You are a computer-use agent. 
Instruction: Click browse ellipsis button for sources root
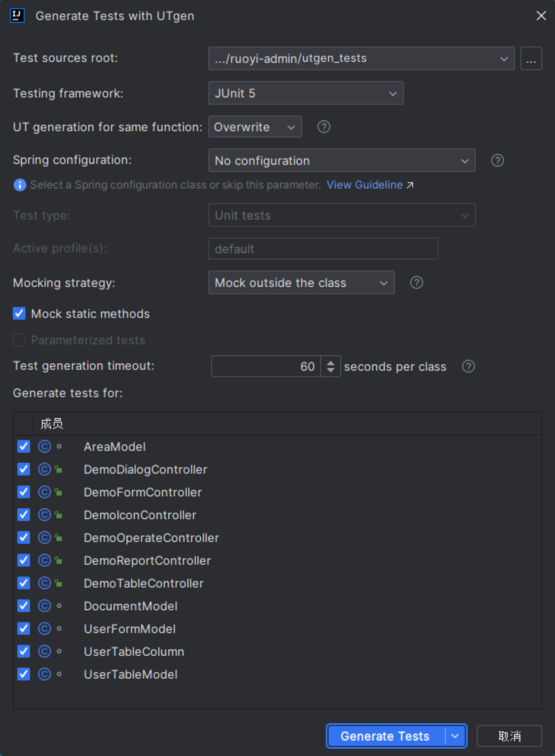[531, 58]
